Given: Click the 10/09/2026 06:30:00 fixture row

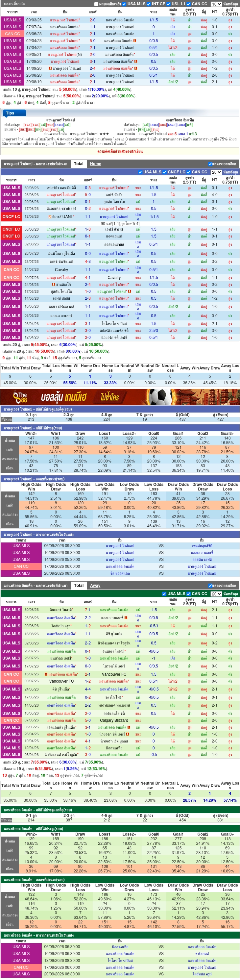Looking at the screenshot, I should point(120,953).
